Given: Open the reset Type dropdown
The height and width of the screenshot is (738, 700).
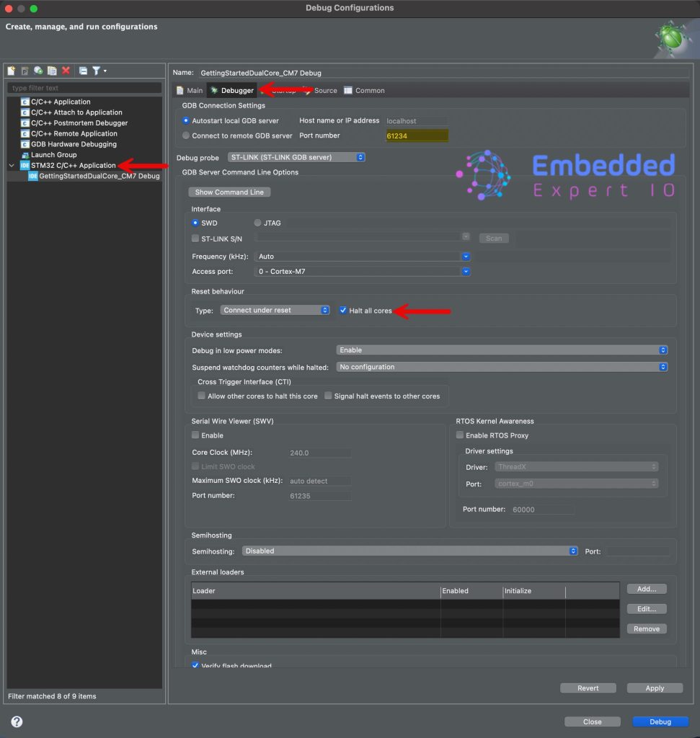Looking at the screenshot, I should point(275,311).
